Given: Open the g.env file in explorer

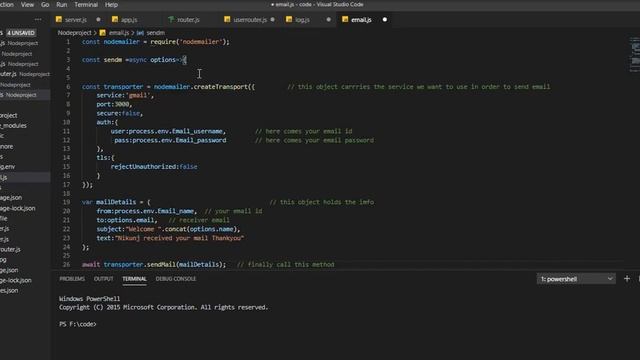Looking at the screenshot, I should (x=7, y=167).
